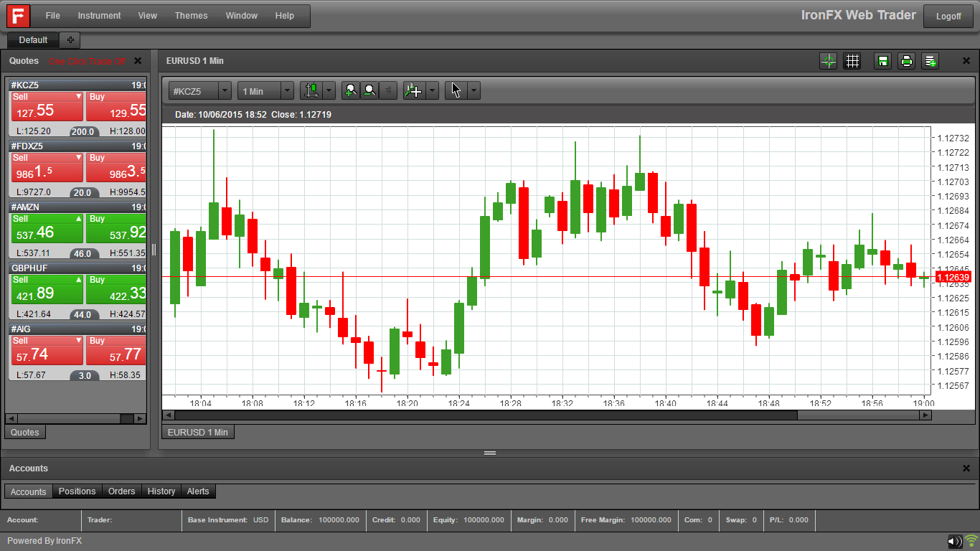This screenshot has width=980, height=551.
Task: Click the bottom panel splitter handle
Action: click(x=490, y=453)
